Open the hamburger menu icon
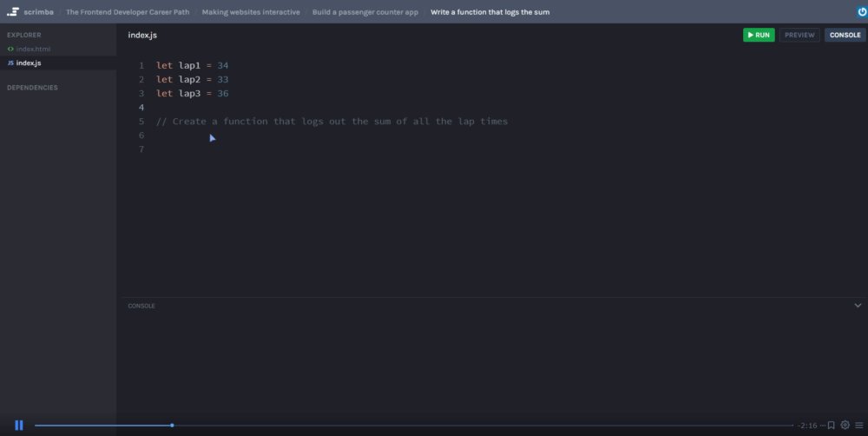 click(x=859, y=425)
